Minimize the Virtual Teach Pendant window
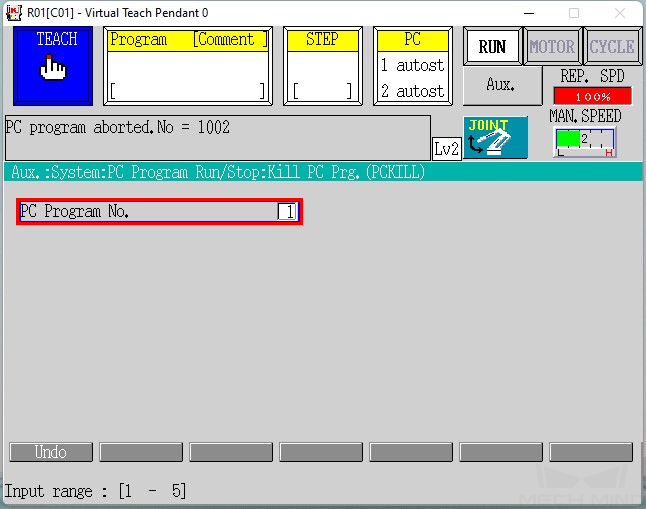646x509 pixels. tap(529, 13)
